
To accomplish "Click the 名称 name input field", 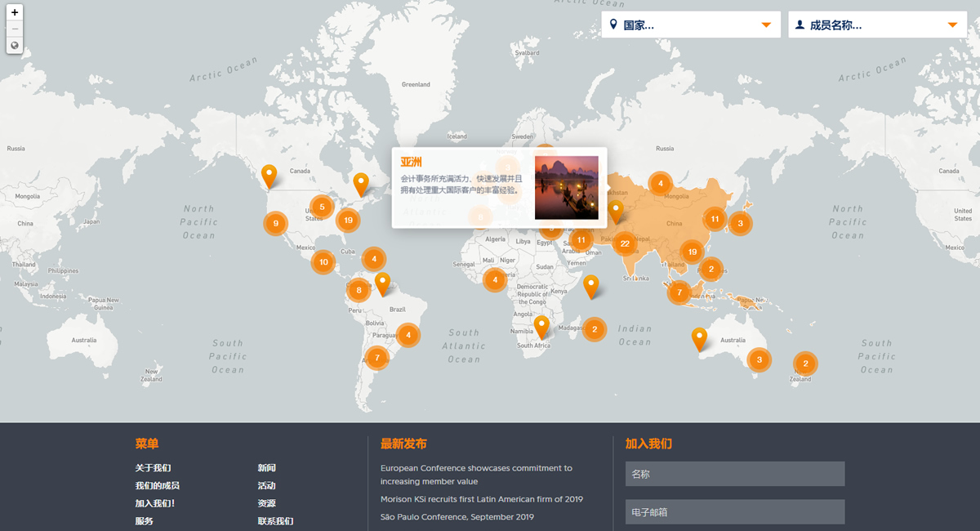I will 734,474.
